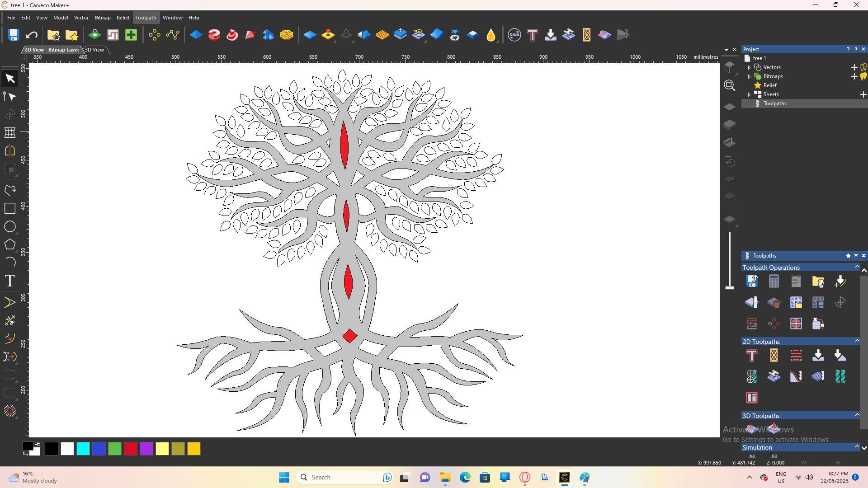
Task: Choose the Create Ellipse tool
Action: click(10, 227)
